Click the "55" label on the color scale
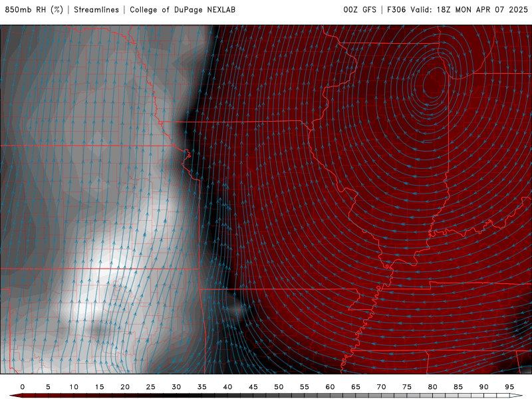The height and width of the screenshot is (399, 532). tap(305, 387)
